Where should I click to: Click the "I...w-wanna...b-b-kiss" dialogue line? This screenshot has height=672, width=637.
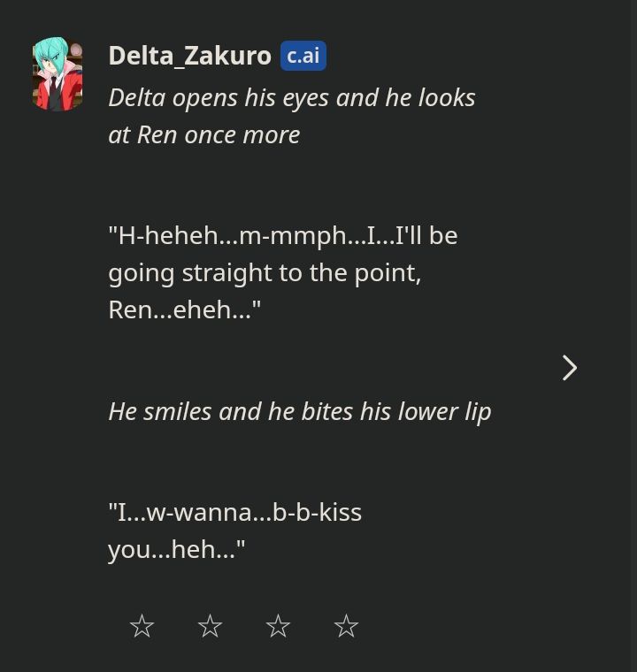pos(234,512)
